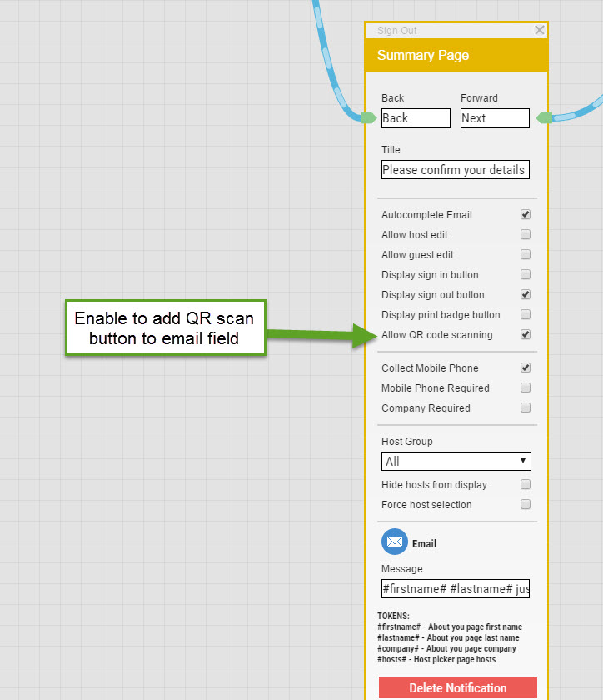This screenshot has width=603, height=700.
Task: Click the right green connector node
Action: pyautogui.click(x=545, y=118)
